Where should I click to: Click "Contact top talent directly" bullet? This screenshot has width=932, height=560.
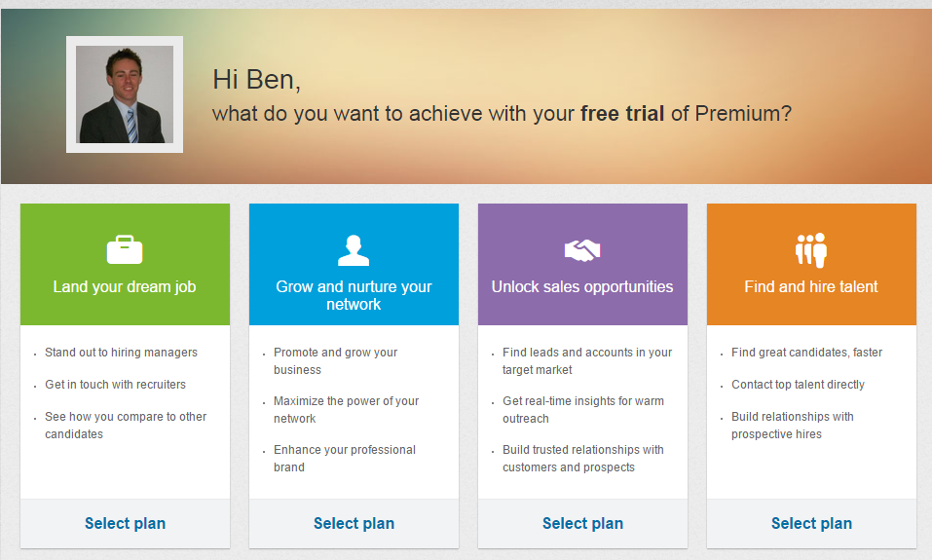point(798,385)
